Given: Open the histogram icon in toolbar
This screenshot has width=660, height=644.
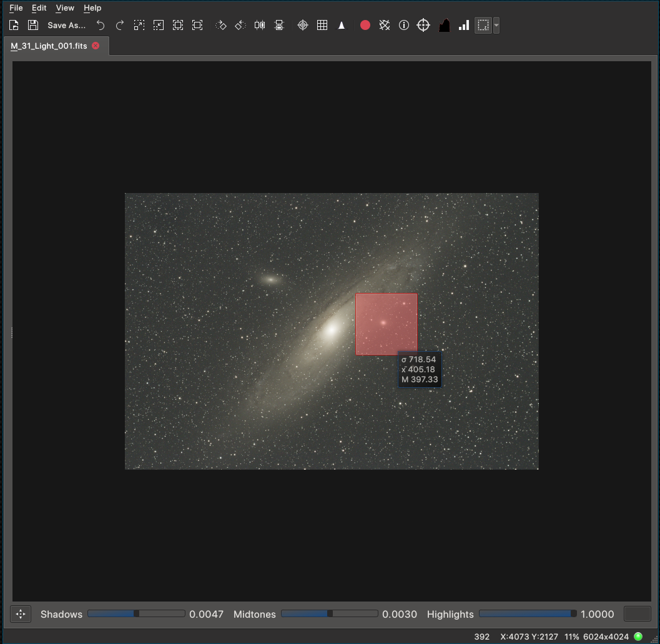Looking at the screenshot, I should click(444, 25).
